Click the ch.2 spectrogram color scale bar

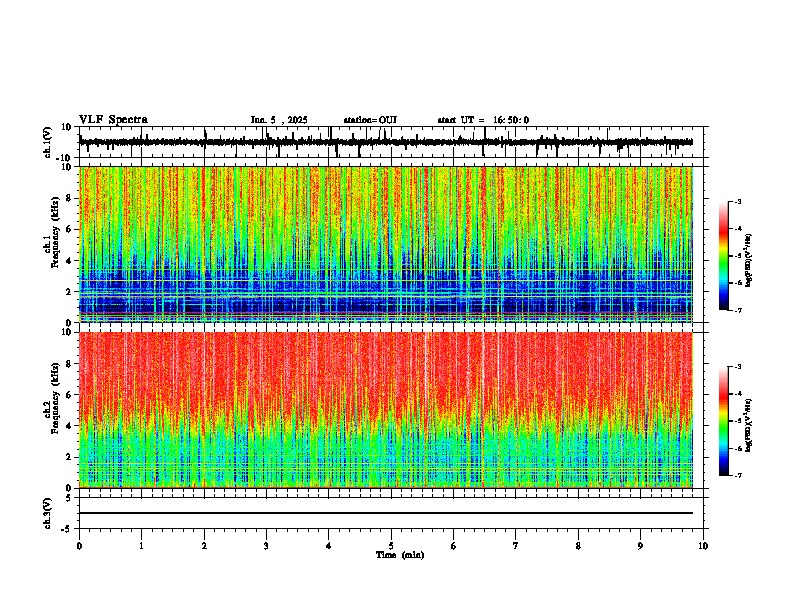[x=723, y=421]
